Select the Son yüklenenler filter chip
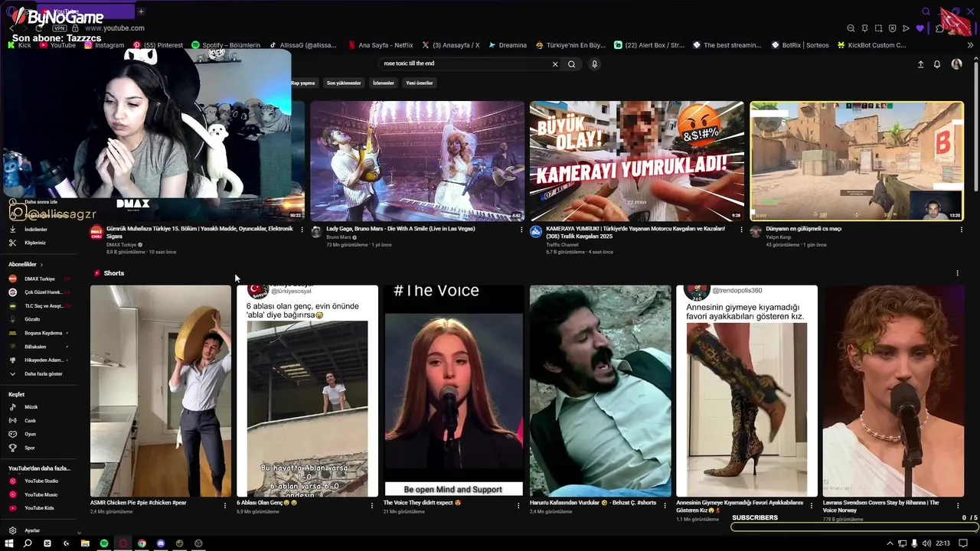Viewport: 980px width, 551px height. [x=344, y=83]
